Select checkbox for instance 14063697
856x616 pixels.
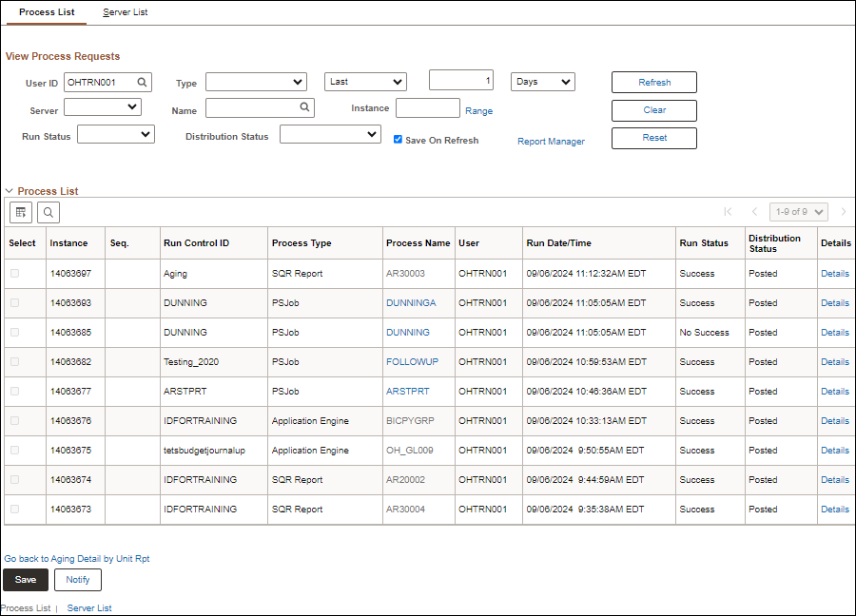14,274
